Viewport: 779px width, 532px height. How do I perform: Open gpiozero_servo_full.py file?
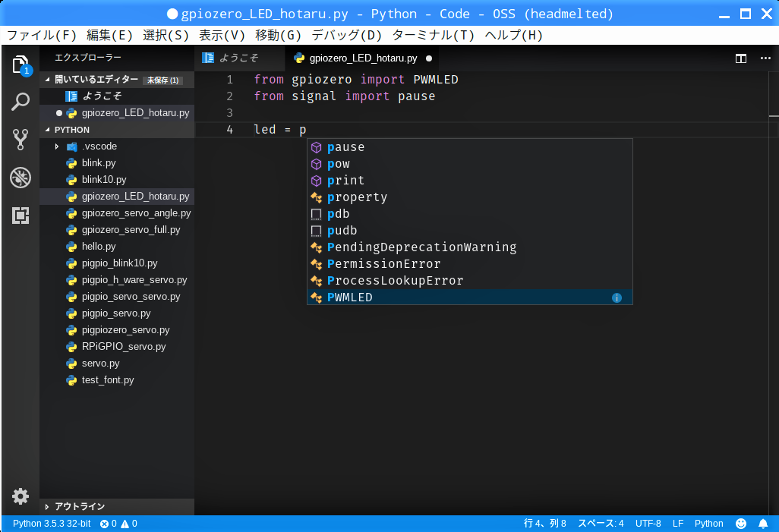[117, 230]
